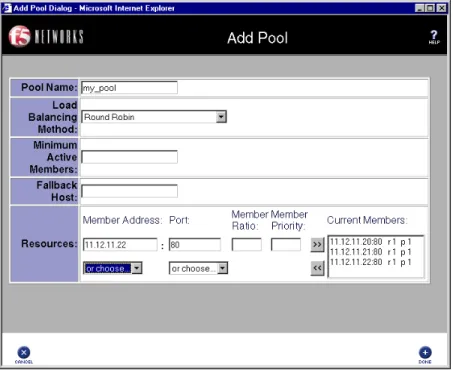The width and height of the screenshot is (453, 370).
Task: Click the Cancel icon
Action: pyautogui.click(x=24, y=355)
